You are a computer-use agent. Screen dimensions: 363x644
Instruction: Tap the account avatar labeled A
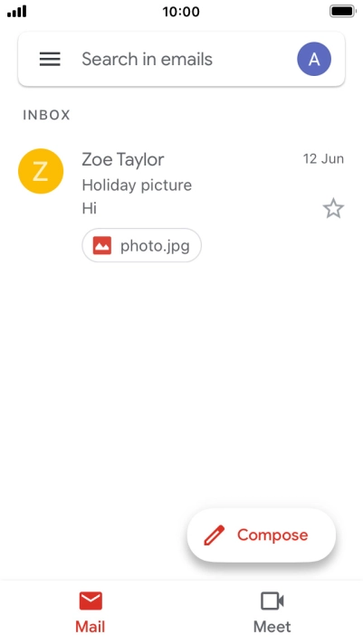[314, 59]
